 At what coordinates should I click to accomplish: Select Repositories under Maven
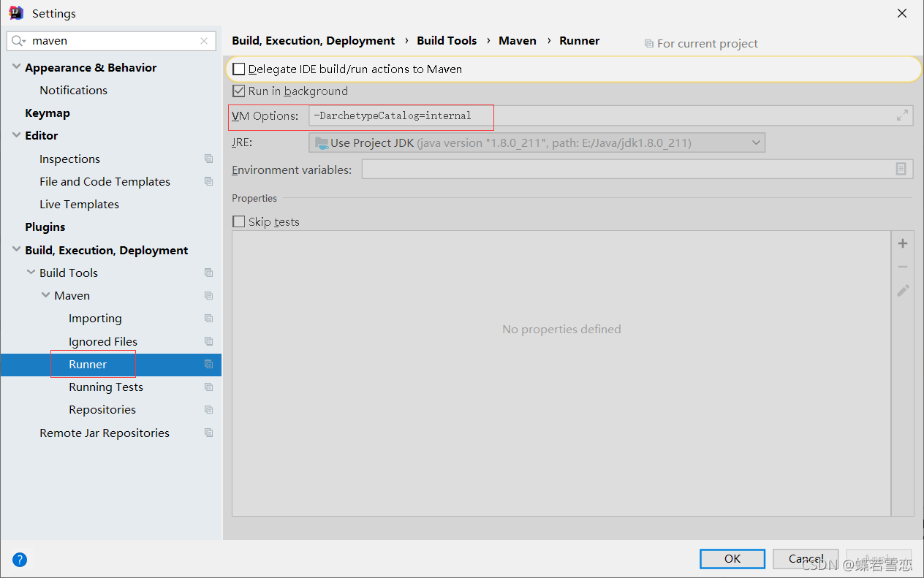[x=102, y=409]
